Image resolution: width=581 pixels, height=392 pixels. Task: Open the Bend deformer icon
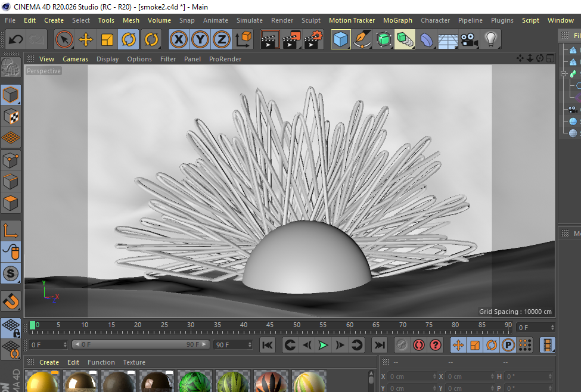point(427,39)
